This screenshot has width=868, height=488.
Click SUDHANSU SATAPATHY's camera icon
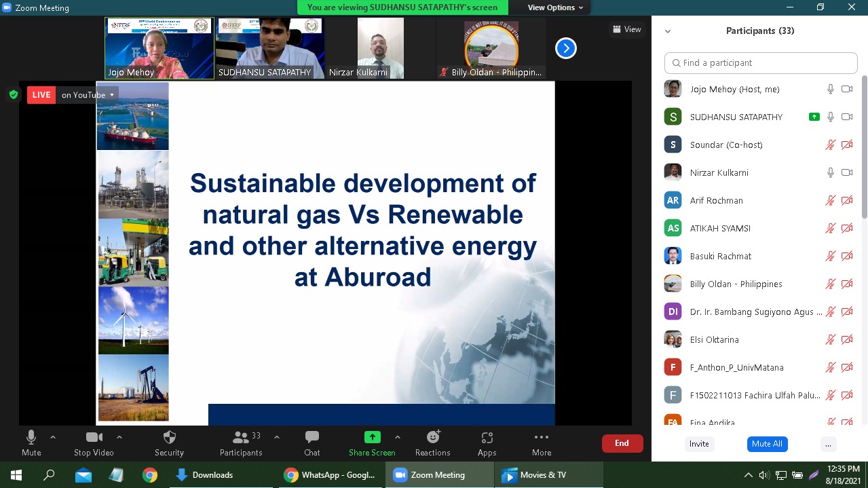pyautogui.click(x=847, y=117)
